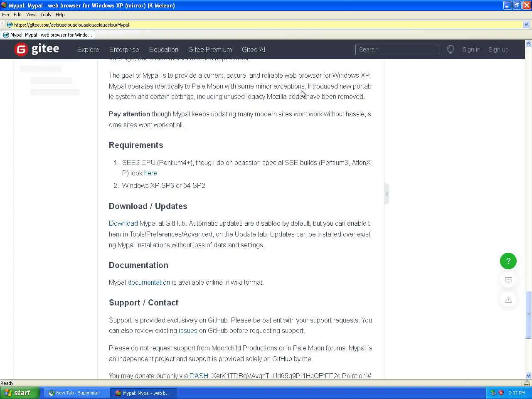Screen dimensions: 532x399
Task: Click the security lock icon in status bar
Action: [527, 383]
